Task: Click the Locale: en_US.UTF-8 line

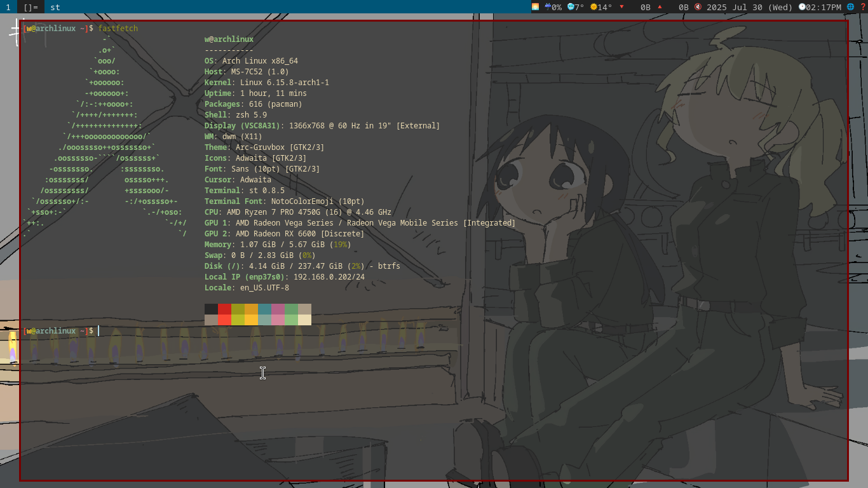Action: [247, 288]
